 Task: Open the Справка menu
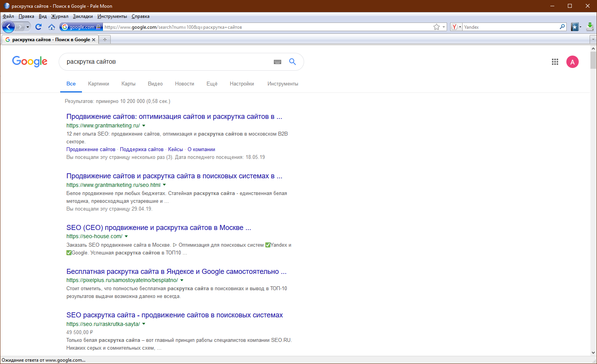pos(141,16)
